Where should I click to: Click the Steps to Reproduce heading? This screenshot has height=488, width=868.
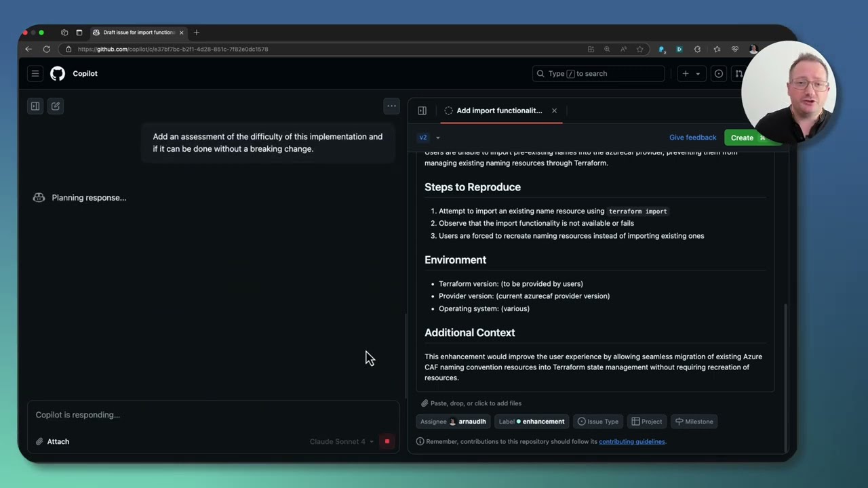(473, 187)
